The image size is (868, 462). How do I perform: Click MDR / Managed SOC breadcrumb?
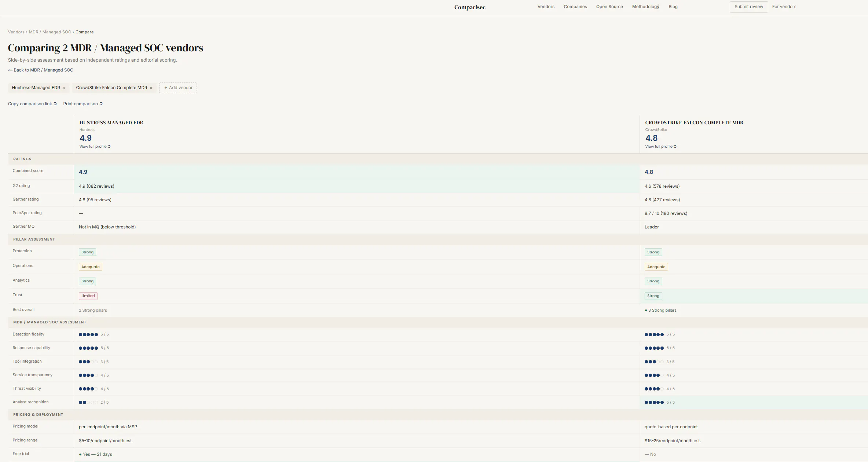[x=50, y=32]
